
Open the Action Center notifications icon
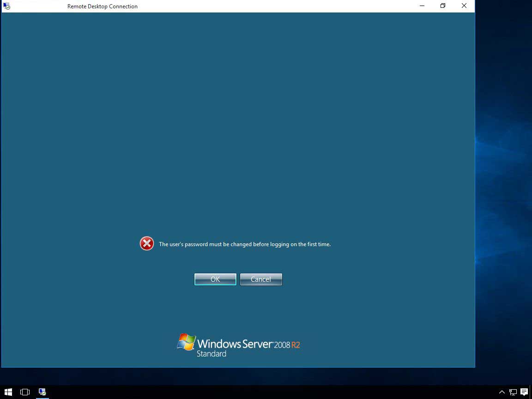point(524,392)
